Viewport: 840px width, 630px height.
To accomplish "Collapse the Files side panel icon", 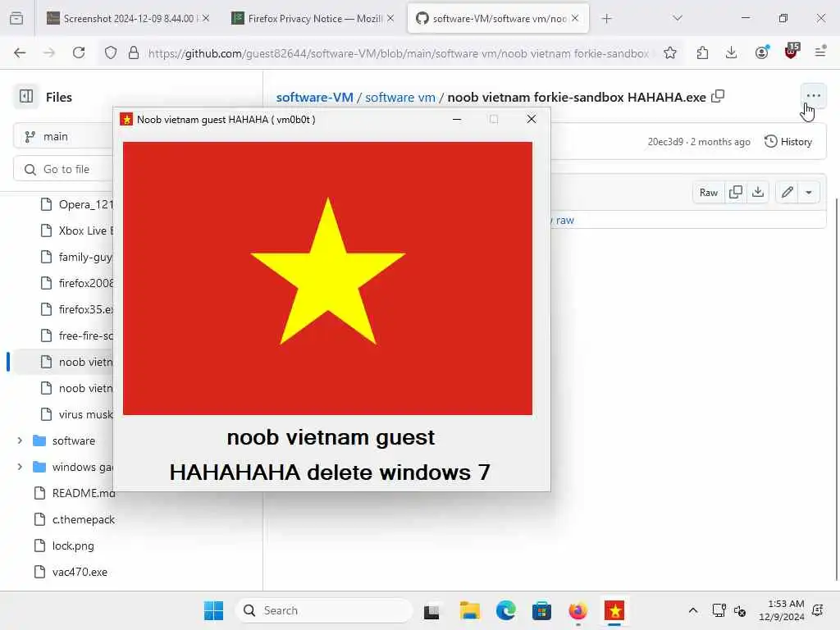I will pyautogui.click(x=25, y=97).
